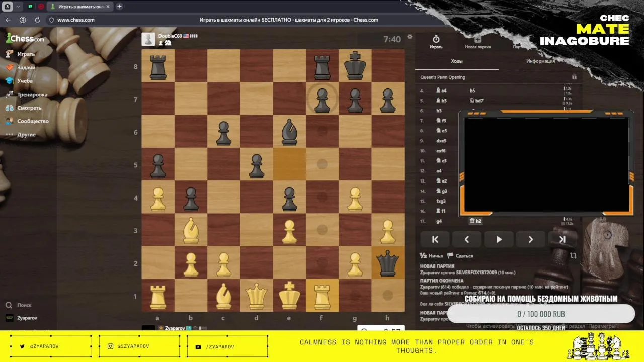The width and height of the screenshot is (644, 362).
Task: Offer a draw with Ничья
Action: click(x=432, y=256)
